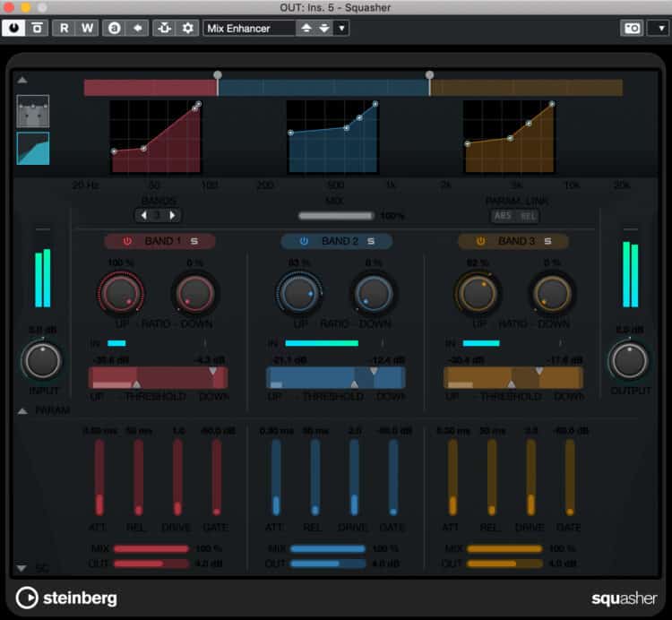
Task: Click Band 2 MIX horizontal slider
Action: point(328,548)
